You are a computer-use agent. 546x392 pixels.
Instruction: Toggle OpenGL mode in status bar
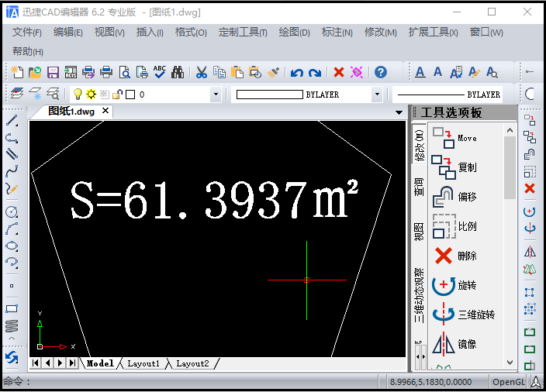pos(509,382)
